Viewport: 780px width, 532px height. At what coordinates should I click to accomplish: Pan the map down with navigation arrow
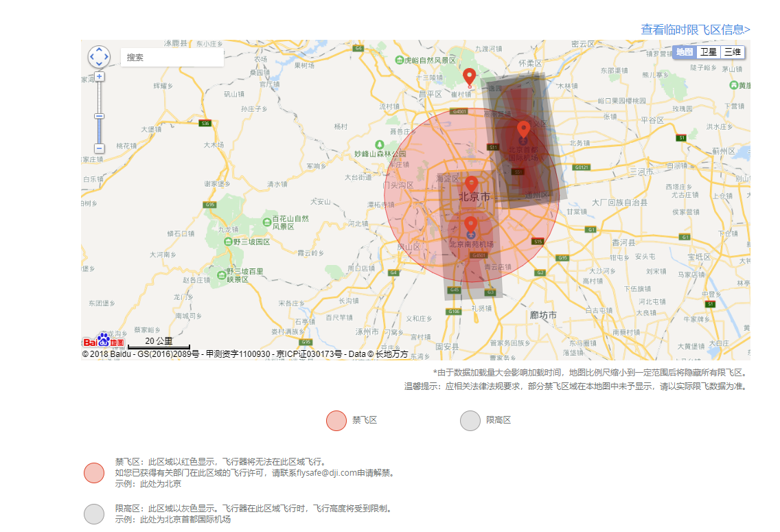[100, 65]
